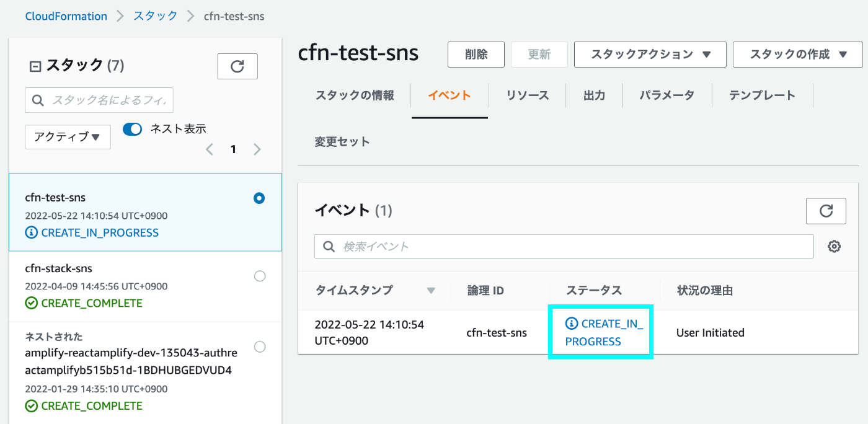868x424 pixels.
Task: Click magnifier icon in stack filter
Action: tap(38, 100)
